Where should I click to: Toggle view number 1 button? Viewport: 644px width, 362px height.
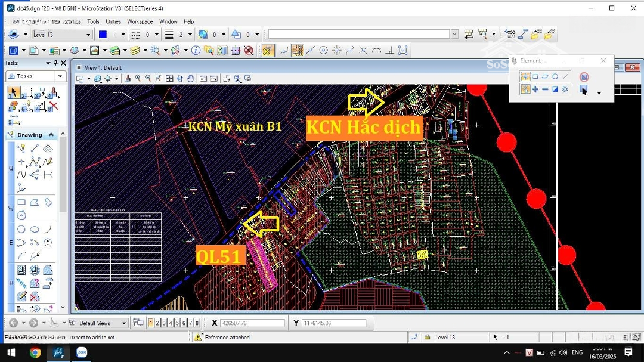click(151, 323)
